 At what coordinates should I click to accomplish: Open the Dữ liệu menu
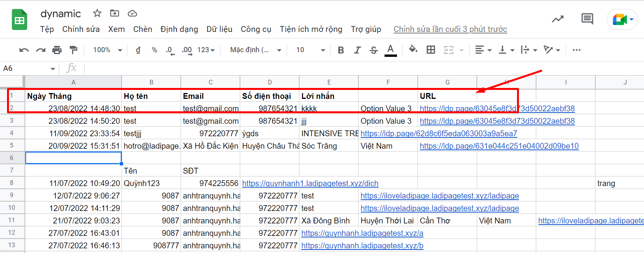(219, 29)
